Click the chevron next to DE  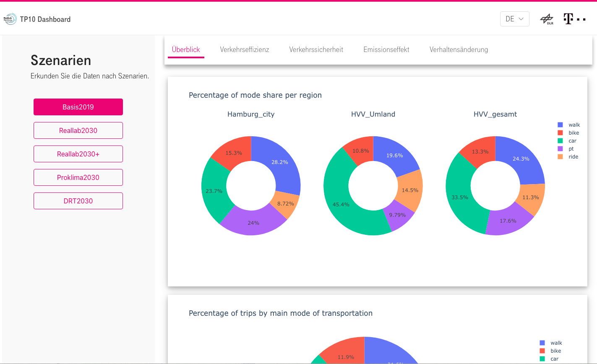tap(521, 18)
